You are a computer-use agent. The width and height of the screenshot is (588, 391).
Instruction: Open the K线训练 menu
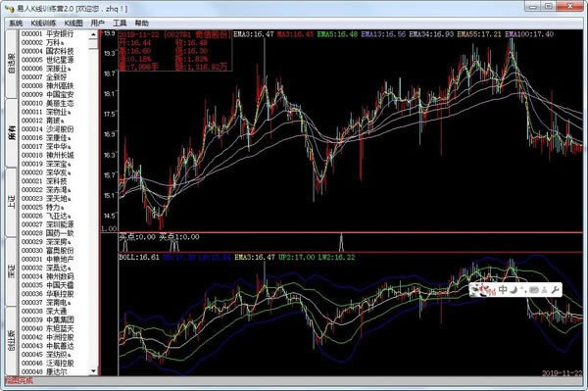click(x=43, y=24)
